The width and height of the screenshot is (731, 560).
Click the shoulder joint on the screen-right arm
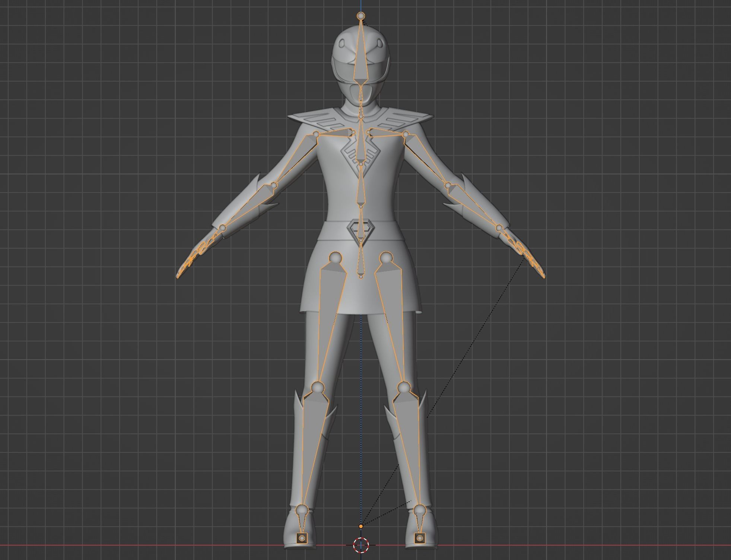click(406, 134)
